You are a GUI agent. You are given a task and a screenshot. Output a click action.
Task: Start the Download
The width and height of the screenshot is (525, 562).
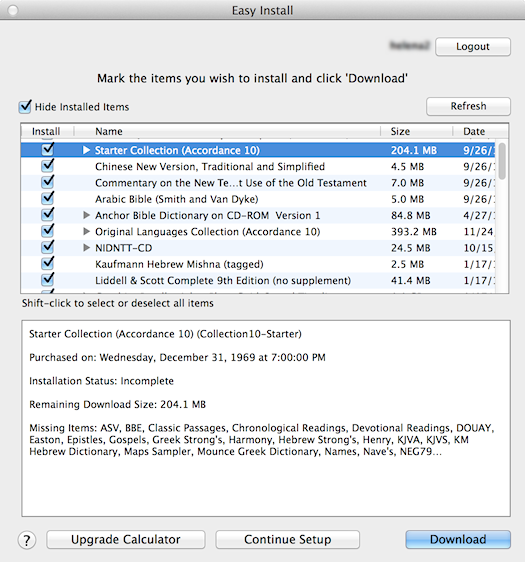[458, 539]
